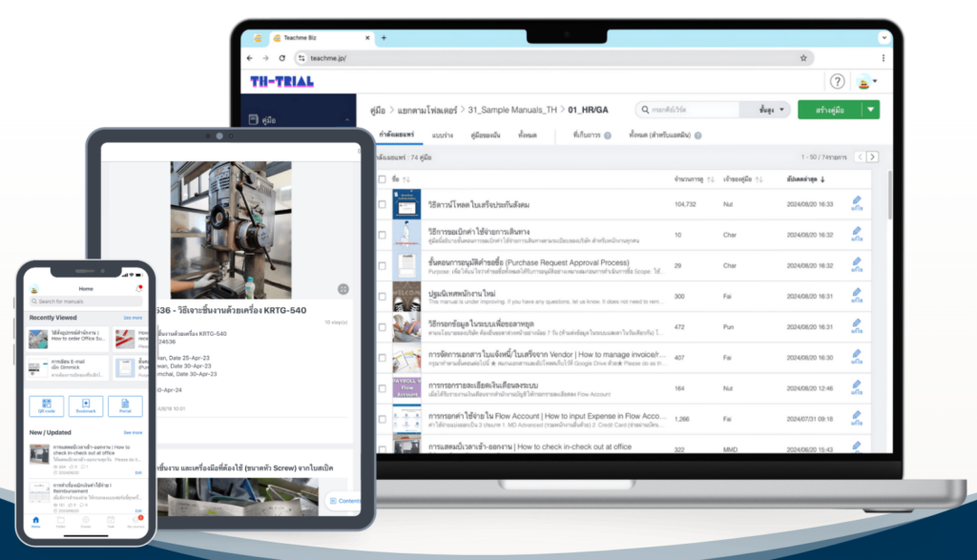
Task: Click into the manual search field
Action: [x=688, y=110]
